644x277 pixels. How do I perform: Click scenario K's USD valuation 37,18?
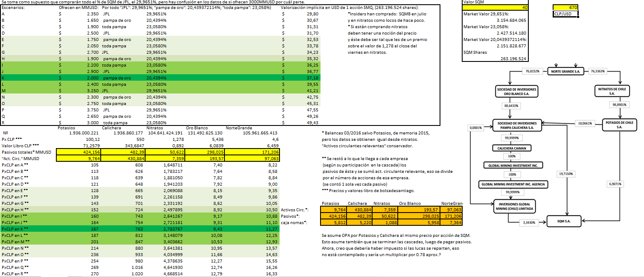click(x=312, y=78)
